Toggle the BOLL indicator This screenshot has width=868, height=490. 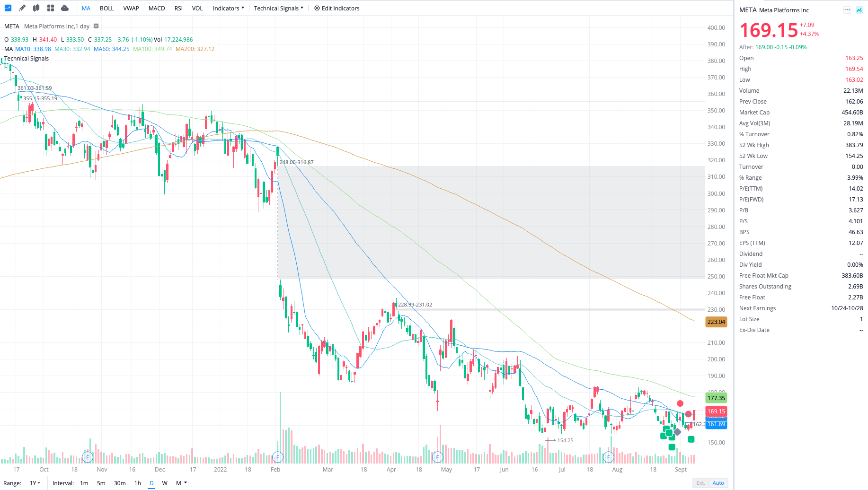(107, 8)
